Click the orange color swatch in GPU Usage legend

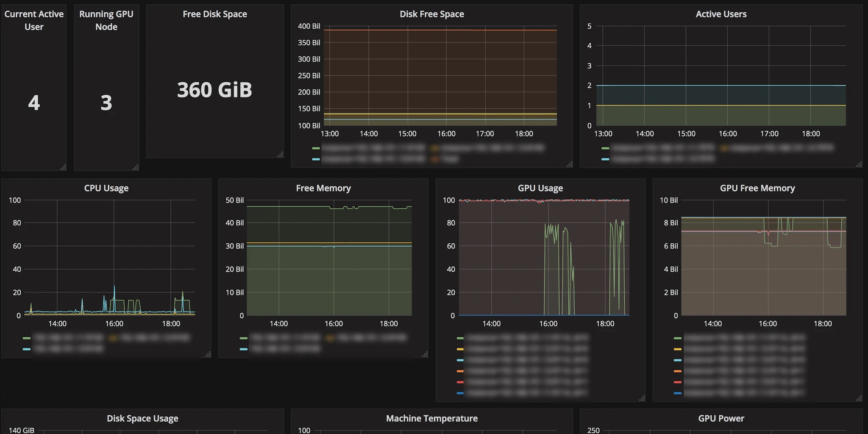[460, 371]
